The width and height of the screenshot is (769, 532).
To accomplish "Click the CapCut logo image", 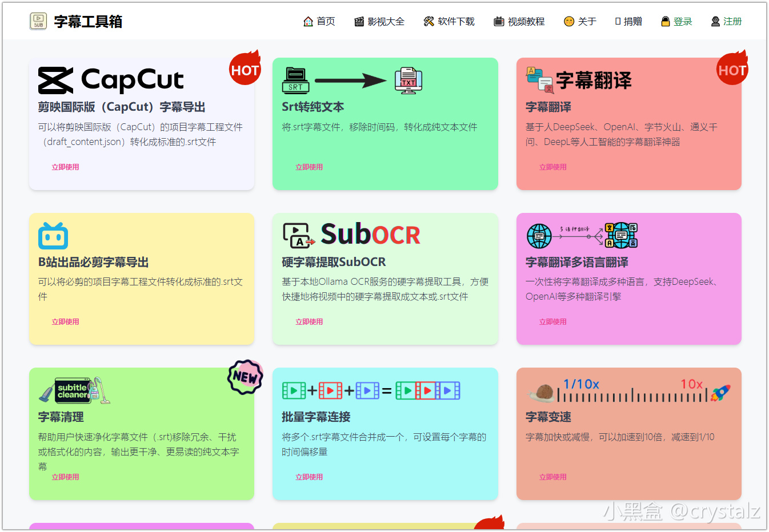I will click(111, 80).
